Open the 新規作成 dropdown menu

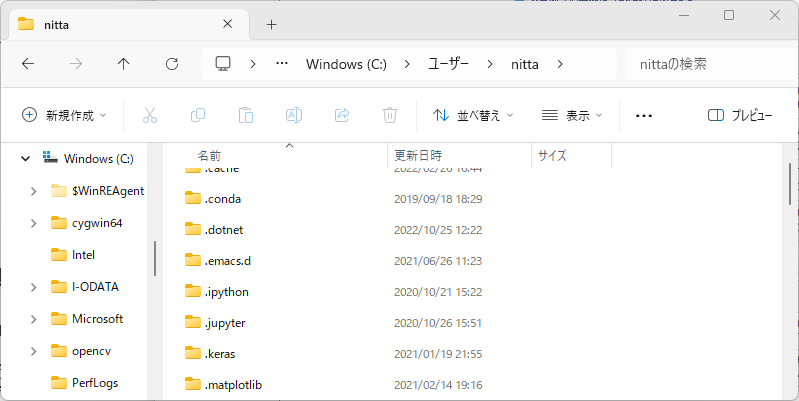point(64,115)
